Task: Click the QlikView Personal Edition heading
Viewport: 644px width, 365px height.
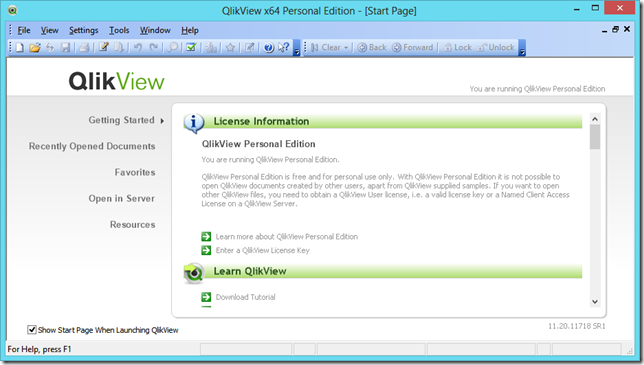Action: [258, 144]
